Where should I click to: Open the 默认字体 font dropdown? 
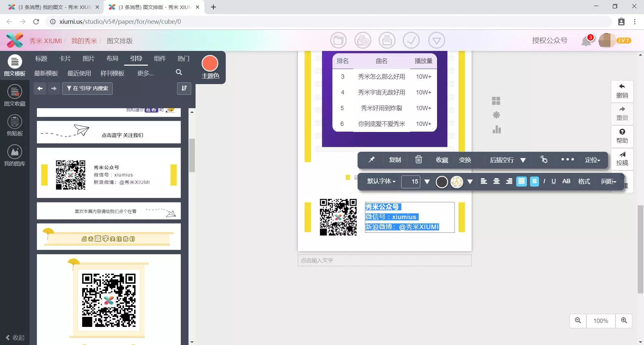[381, 181]
